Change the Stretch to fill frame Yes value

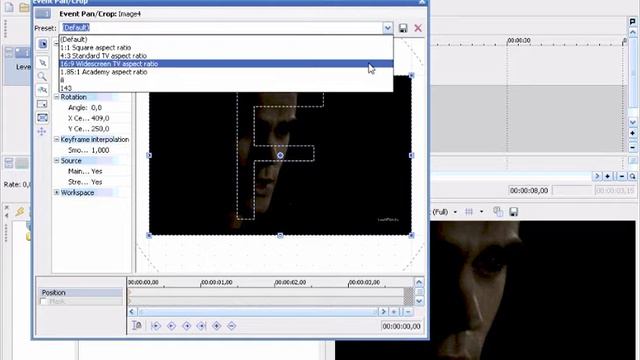coord(97,182)
